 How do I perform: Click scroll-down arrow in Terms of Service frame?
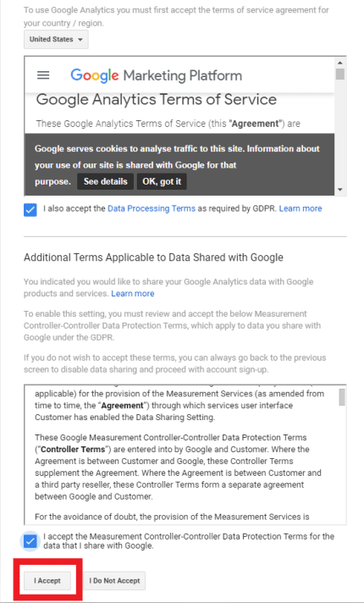(339, 189)
